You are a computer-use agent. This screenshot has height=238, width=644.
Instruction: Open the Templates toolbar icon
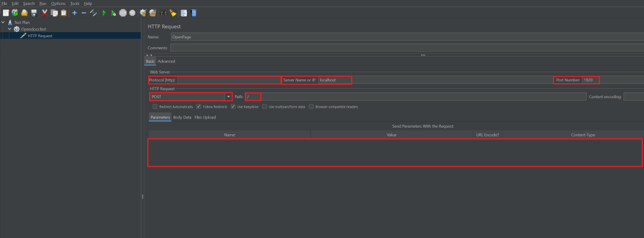[15, 13]
